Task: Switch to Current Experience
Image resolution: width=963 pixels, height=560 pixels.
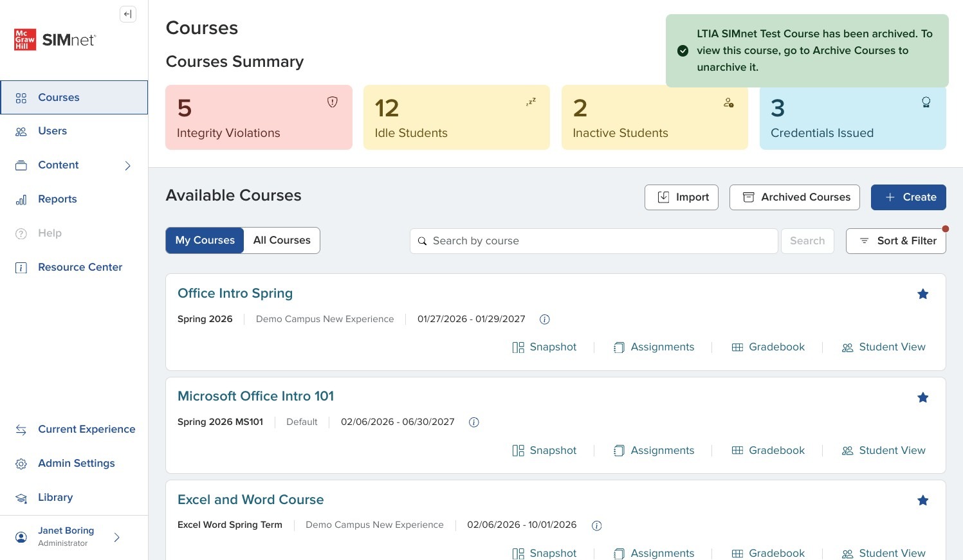Action: pyautogui.click(x=74, y=429)
